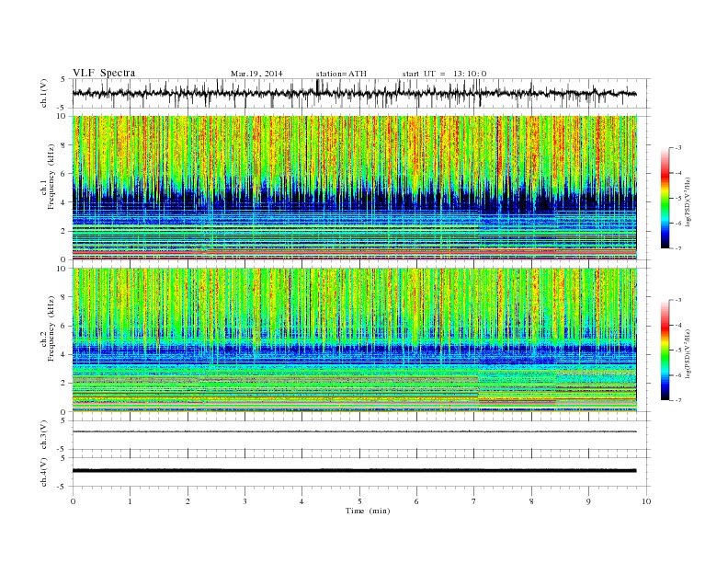The width and height of the screenshot is (728, 563).
Task: Click the ch.1 colorbar 'log(PSD)(V²/Hz)' label
Action: coord(688,201)
